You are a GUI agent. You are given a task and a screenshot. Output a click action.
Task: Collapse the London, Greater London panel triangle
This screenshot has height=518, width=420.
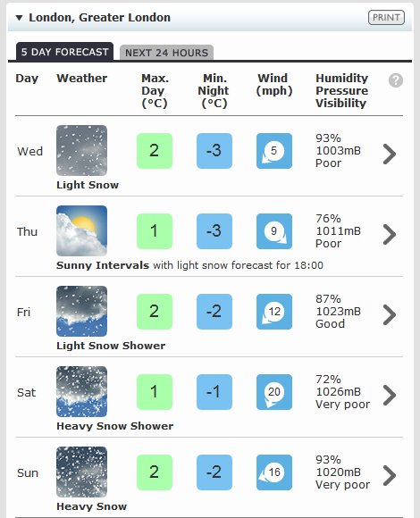19,18
